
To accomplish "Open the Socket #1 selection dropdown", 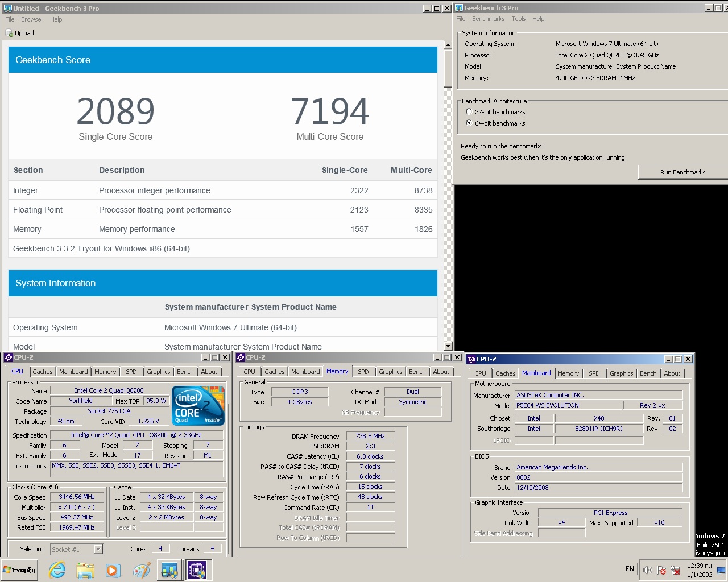I will point(98,549).
